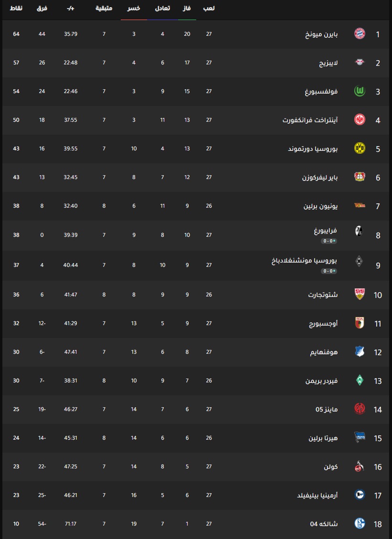Click the Hertha Berlin flag logo
The image size is (392, 539).
point(360,437)
